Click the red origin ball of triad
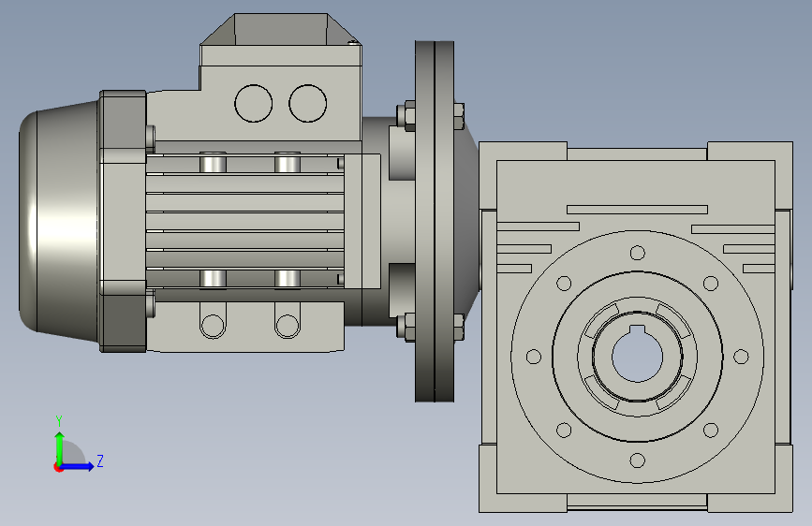 click(x=58, y=467)
